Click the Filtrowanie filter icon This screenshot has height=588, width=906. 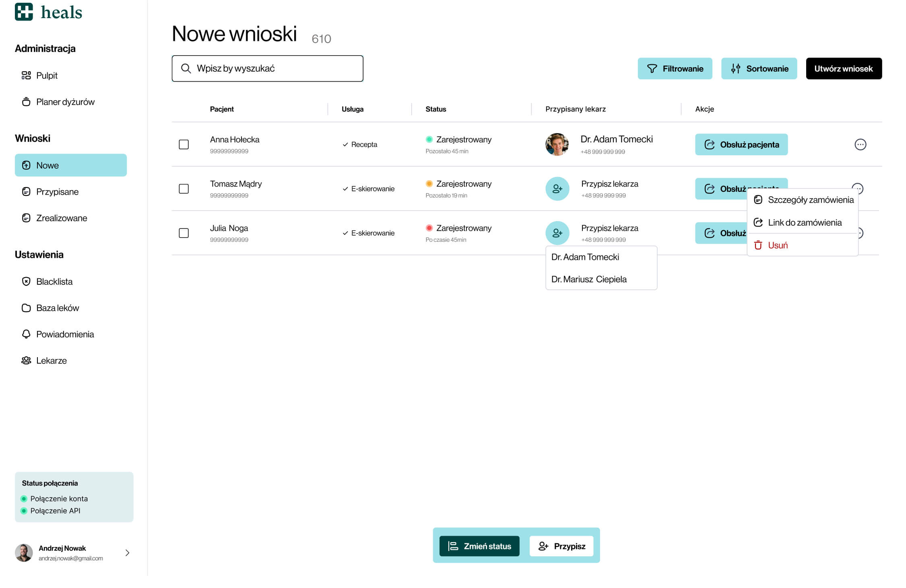coord(652,69)
